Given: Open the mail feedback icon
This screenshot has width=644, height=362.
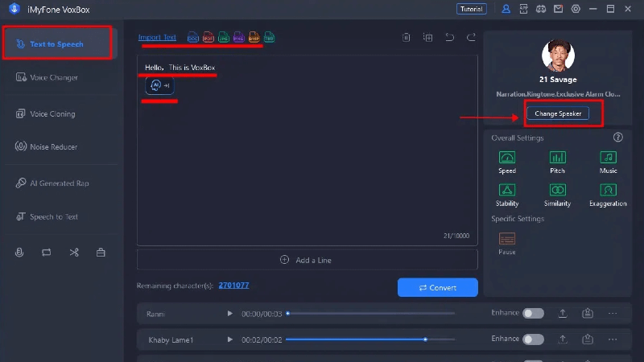Looking at the screenshot, I should click(x=558, y=9).
